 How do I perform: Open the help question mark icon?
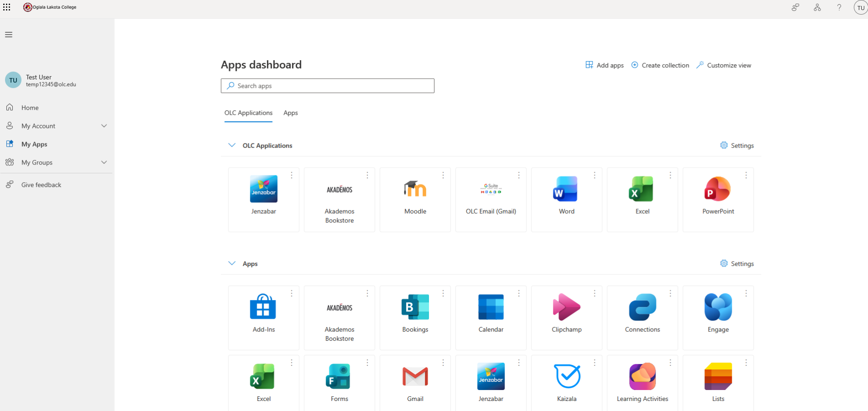[839, 7]
